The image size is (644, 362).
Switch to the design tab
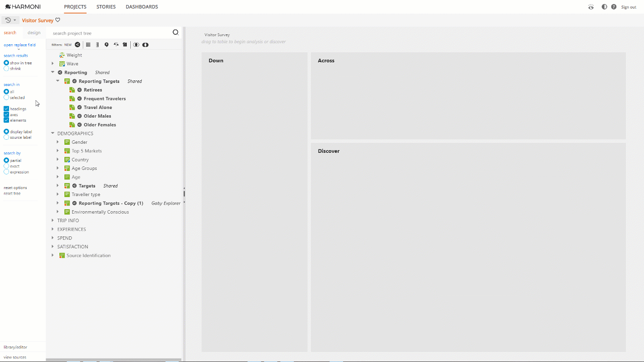coord(34,33)
